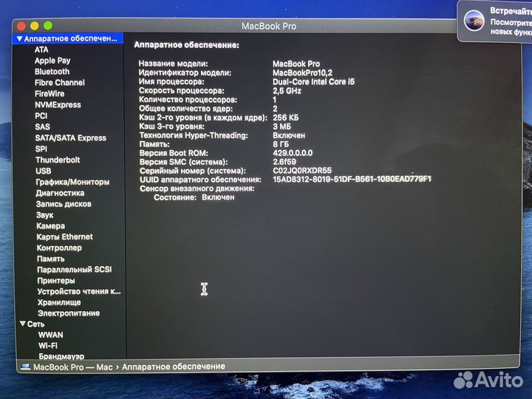Select Fibre Channel in the sidebar
532x399 pixels.
(59, 83)
